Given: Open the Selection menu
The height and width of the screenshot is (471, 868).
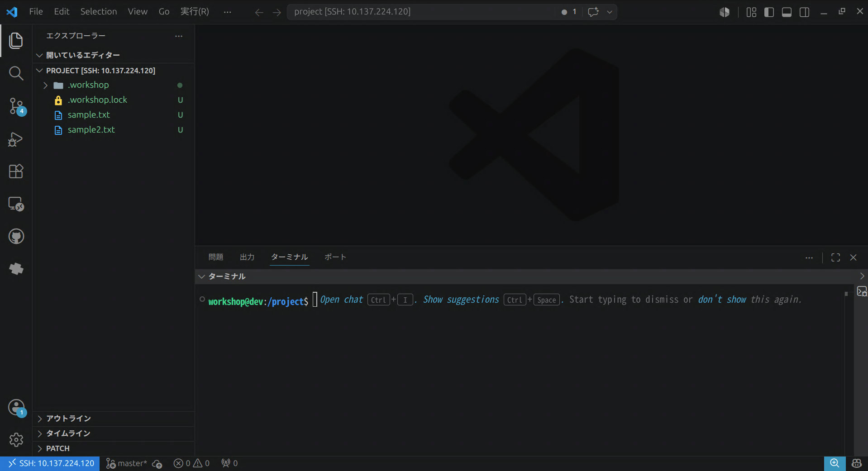Looking at the screenshot, I should 99,12.
